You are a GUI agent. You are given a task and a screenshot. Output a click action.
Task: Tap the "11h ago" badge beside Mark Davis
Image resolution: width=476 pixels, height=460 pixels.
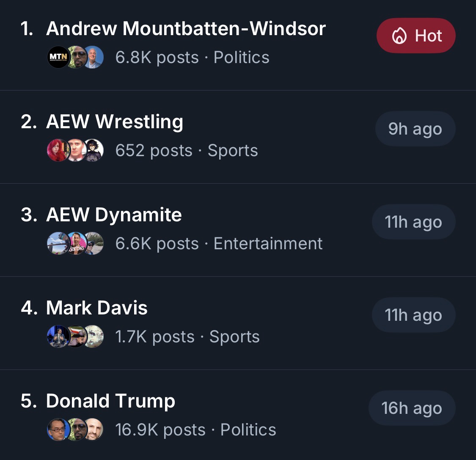[413, 315]
